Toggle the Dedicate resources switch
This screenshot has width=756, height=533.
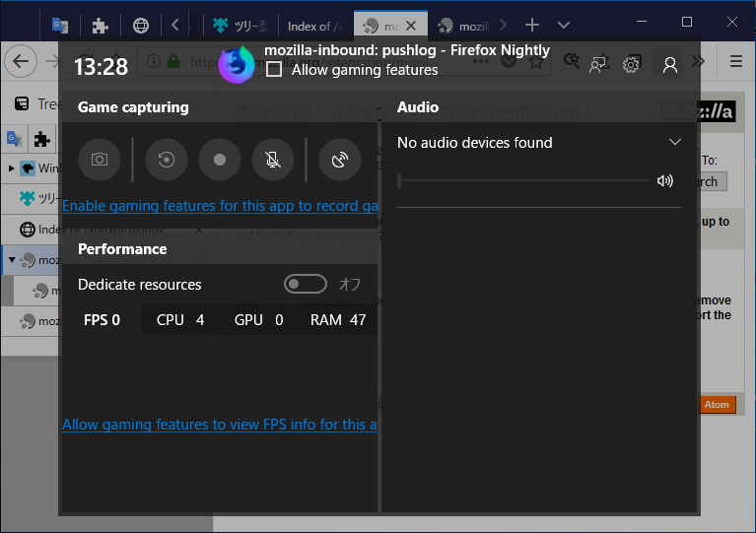[x=306, y=284]
